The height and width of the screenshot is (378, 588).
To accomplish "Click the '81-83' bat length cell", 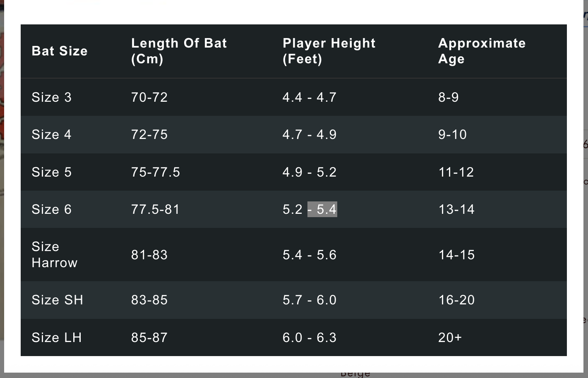I will 149,255.
